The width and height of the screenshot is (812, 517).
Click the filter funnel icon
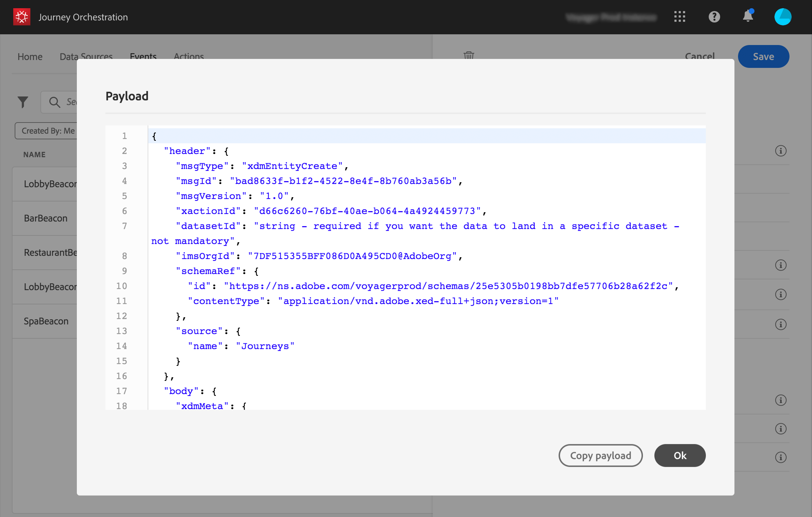click(23, 102)
